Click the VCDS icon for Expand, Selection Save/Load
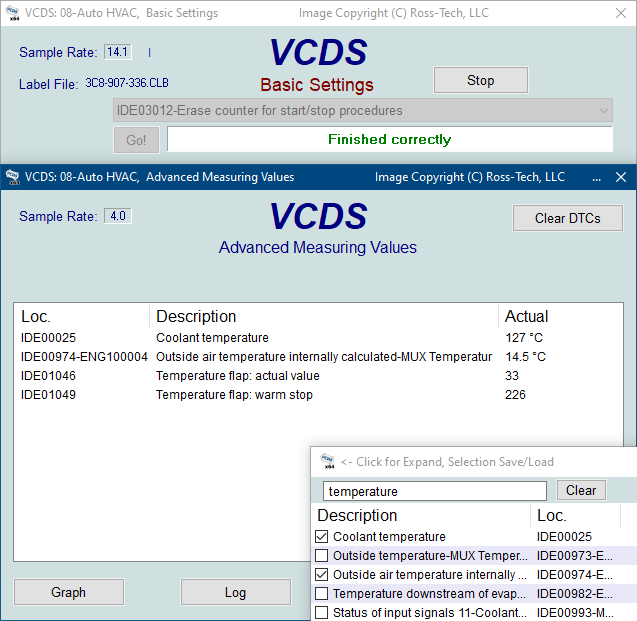Screen dimensions: 637x621 pyautogui.click(x=327, y=461)
